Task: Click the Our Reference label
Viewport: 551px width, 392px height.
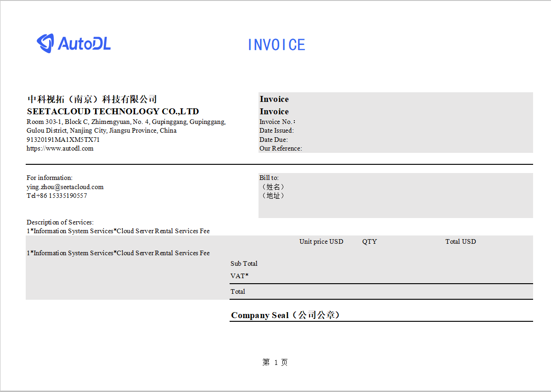Action: click(x=281, y=148)
